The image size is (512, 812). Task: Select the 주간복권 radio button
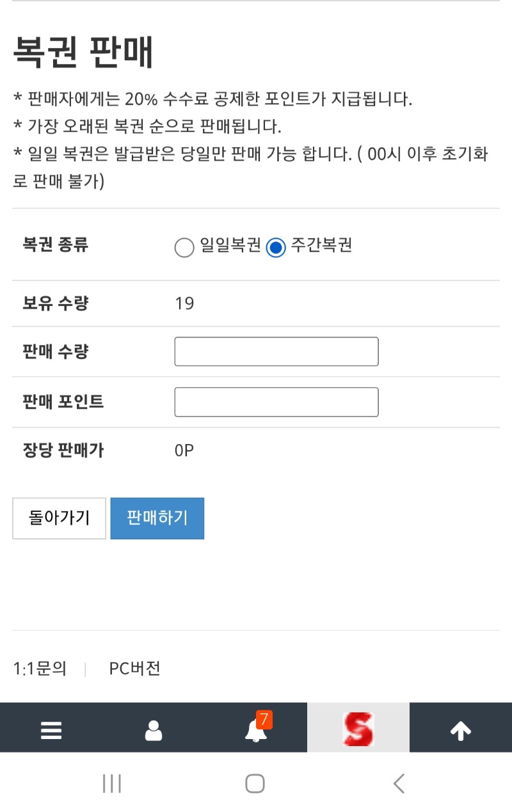coord(275,248)
